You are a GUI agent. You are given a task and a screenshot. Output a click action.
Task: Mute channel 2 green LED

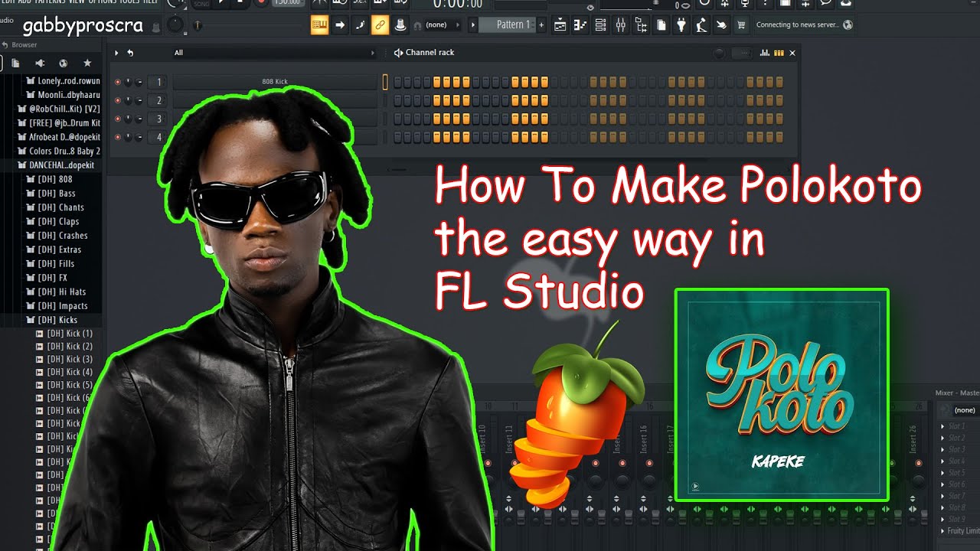tap(118, 100)
